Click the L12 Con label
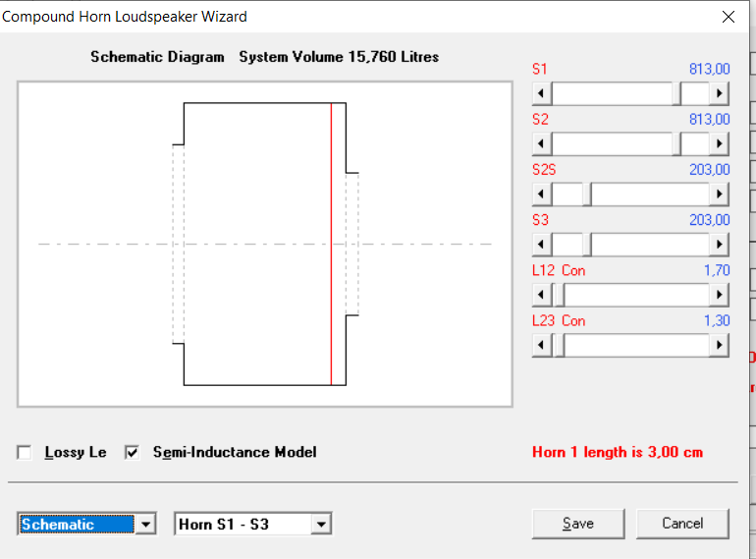Screen dimensions: 756x559 (559, 270)
